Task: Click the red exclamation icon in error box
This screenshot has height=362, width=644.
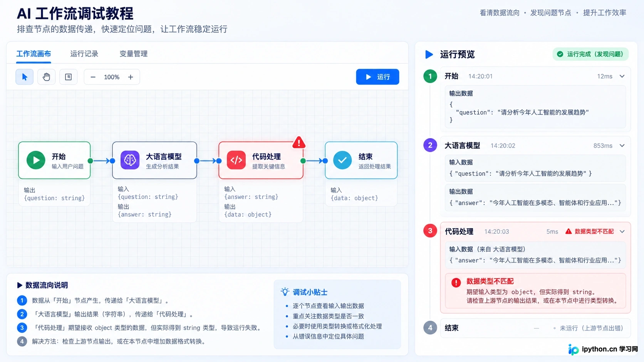Action: [x=456, y=283]
